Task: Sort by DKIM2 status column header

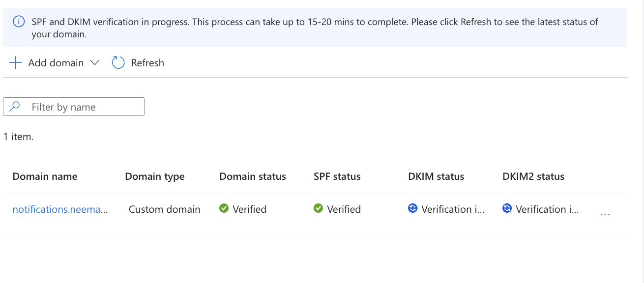Action: point(533,176)
